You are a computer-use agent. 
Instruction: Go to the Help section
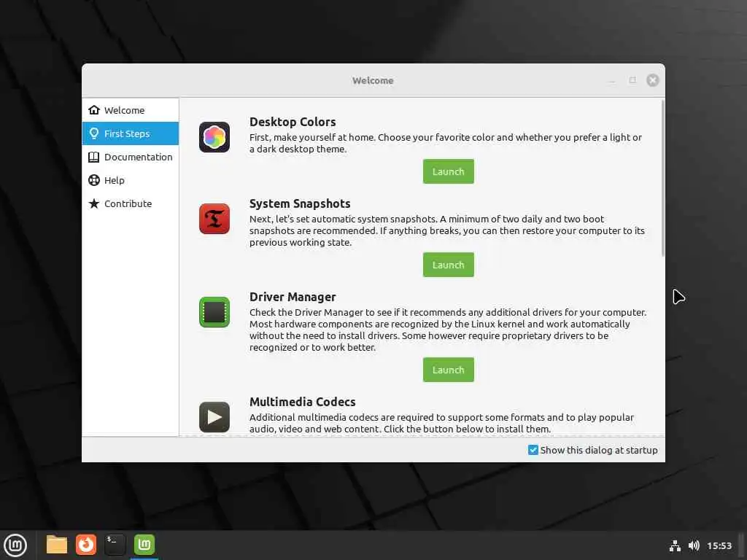click(130, 180)
